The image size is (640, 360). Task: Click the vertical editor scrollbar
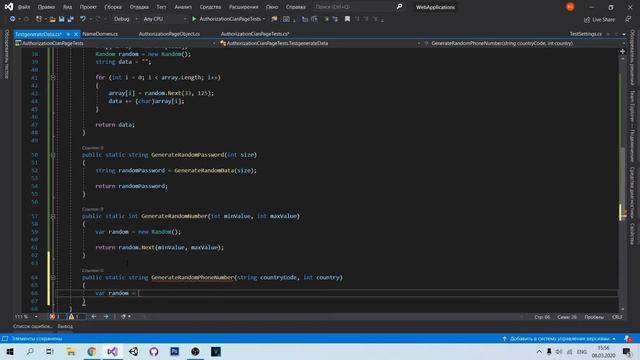(x=622, y=184)
